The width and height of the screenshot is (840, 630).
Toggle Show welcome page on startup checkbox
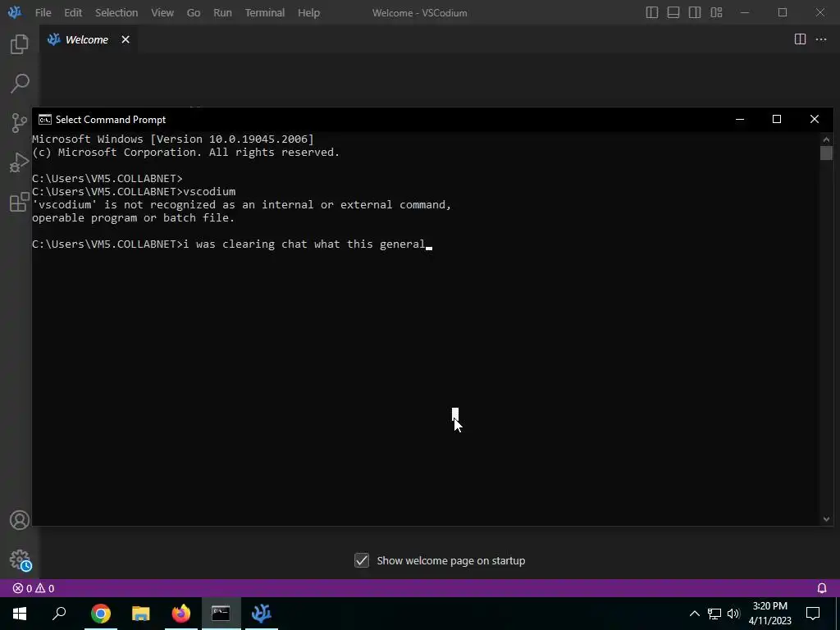pos(362,560)
